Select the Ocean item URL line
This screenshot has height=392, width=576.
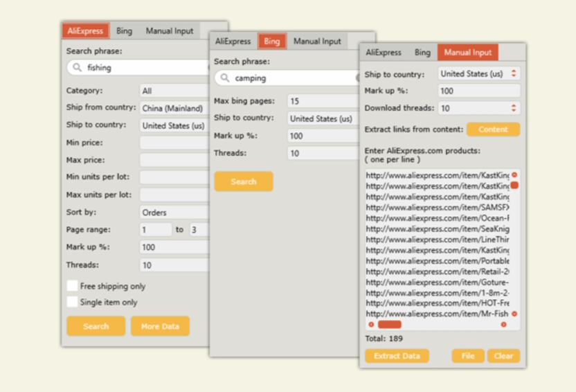tap(438, 218)
